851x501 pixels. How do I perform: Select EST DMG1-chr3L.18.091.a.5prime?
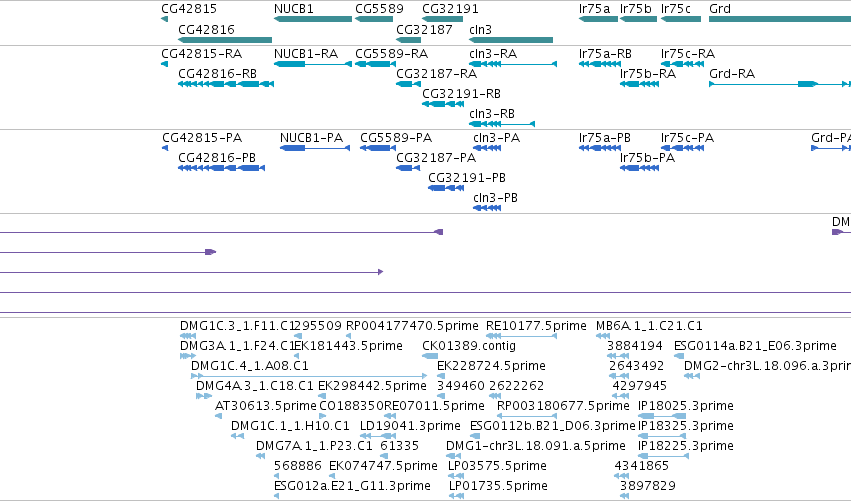coord(536,446)
